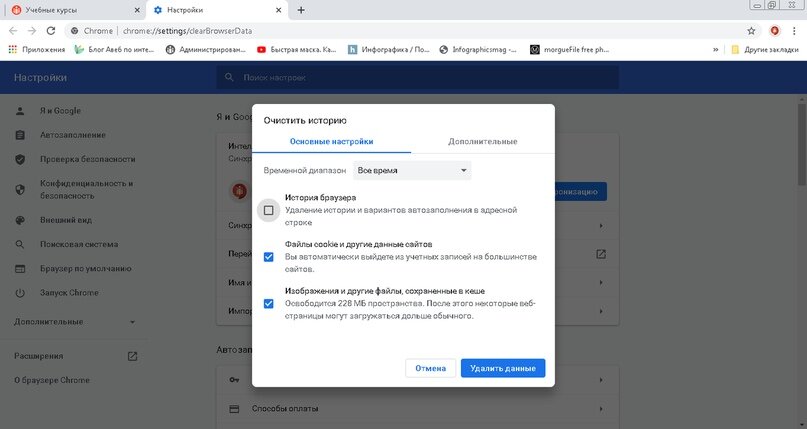Click the sync button behind the dialog

point(581,191)
